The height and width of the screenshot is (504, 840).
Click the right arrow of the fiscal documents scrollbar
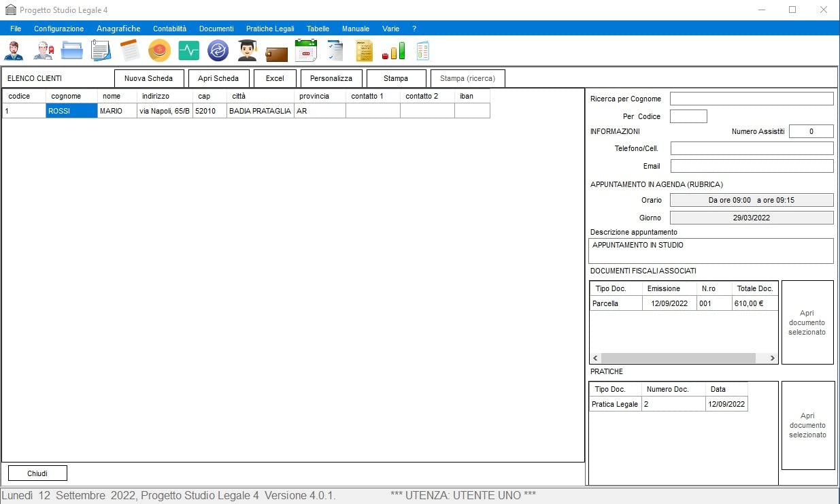click(x=772, y=358)
